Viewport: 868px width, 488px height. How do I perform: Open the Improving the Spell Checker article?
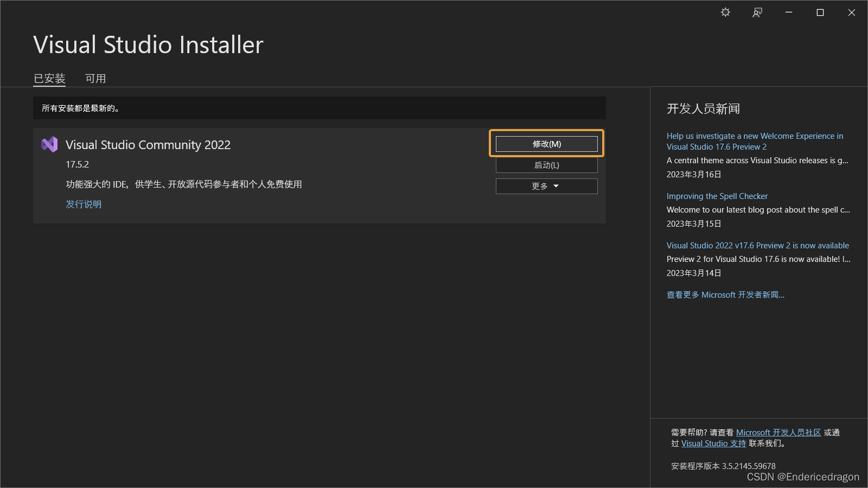tap(717, 196)
